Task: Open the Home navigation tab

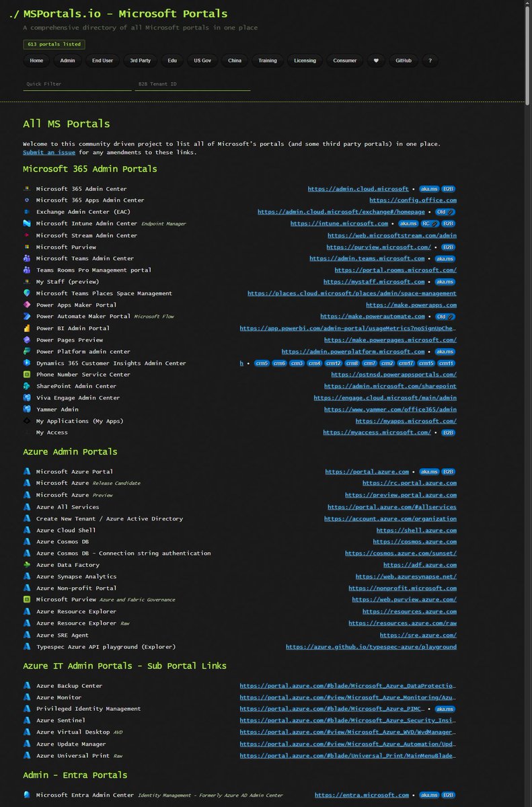Action: tap(36, 61)
